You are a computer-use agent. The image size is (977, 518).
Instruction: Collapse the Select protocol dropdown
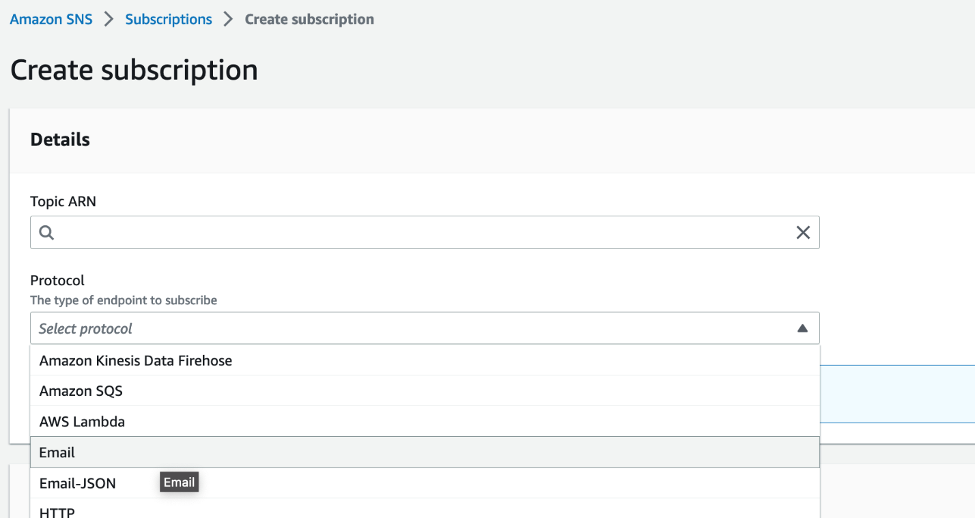coord(424,328)
